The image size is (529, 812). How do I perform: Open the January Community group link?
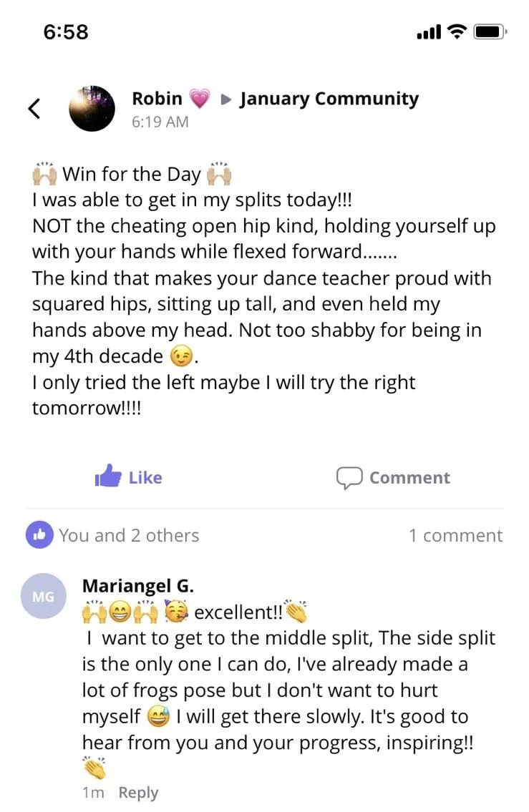pyautogui.click(x=329, y=99)
